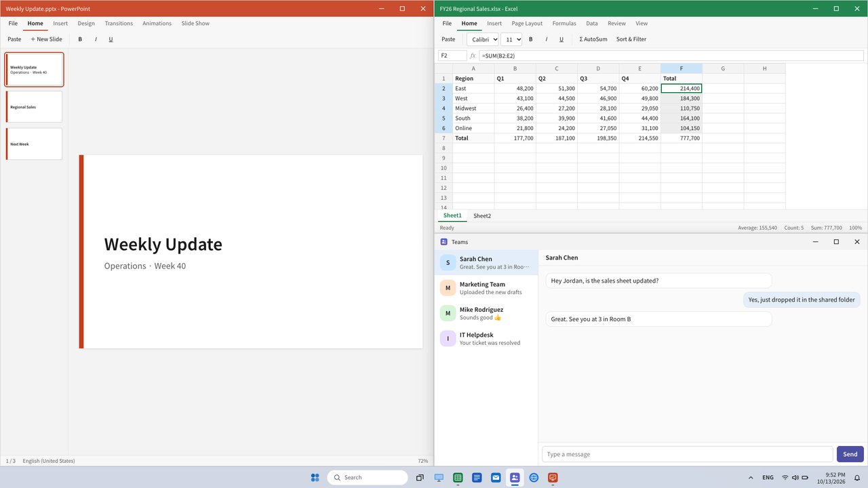Open the PowerPoint Transitions tab
This screenshot has height=488, width=868.
119,23
